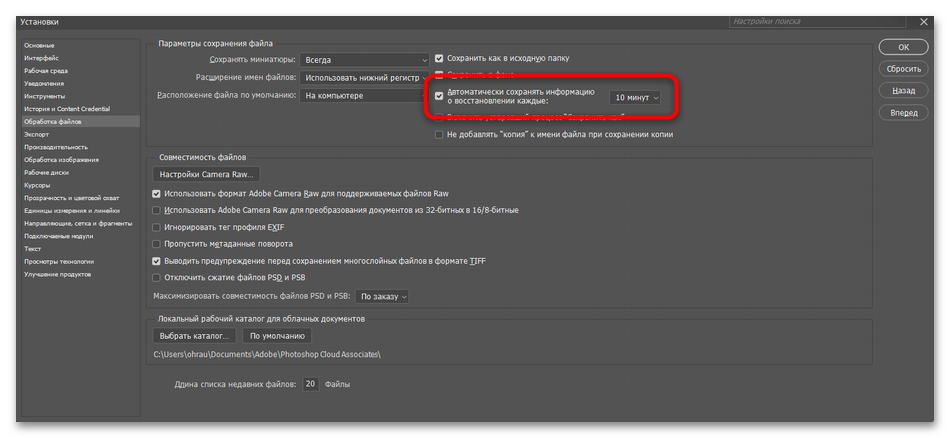Click the Назад button
The width and height of the screenshot is (950, 438).
pos(903,91)
